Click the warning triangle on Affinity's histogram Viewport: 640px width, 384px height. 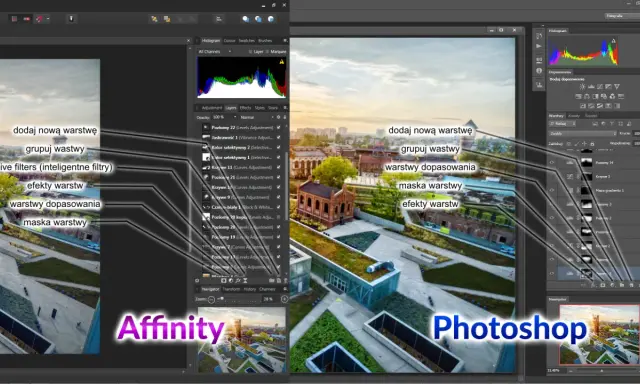(x=282, y=62)
